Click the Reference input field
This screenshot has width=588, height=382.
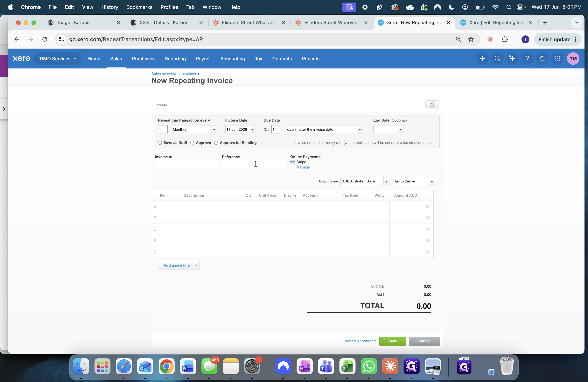pos(254,164)
